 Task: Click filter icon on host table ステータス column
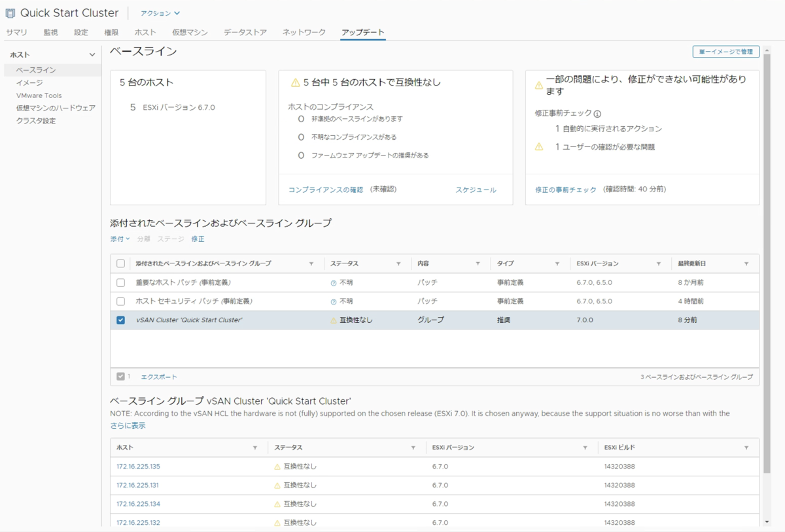coord(413,448)
